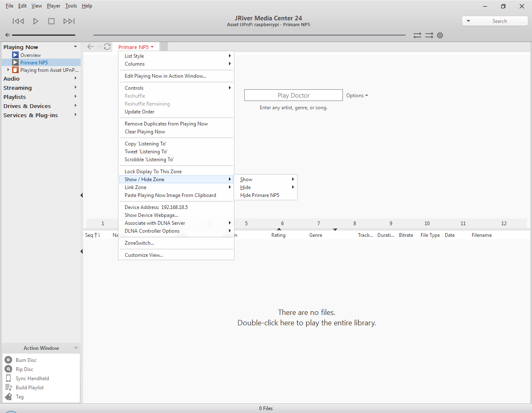This screenshot has height=413, width=532.
Task: Click the Burn Disc icon
Action: (x=8, y=360)
